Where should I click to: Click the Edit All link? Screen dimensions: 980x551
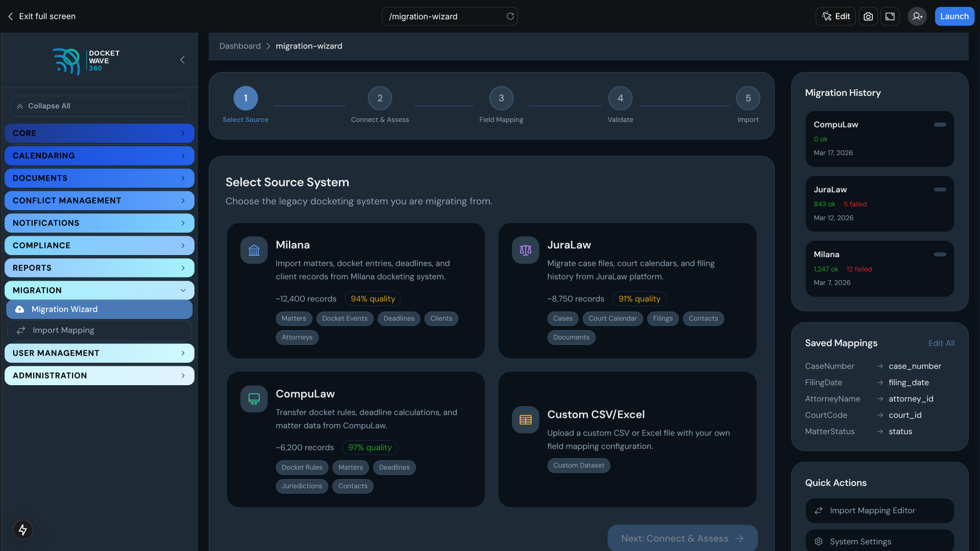pos(941,343)
